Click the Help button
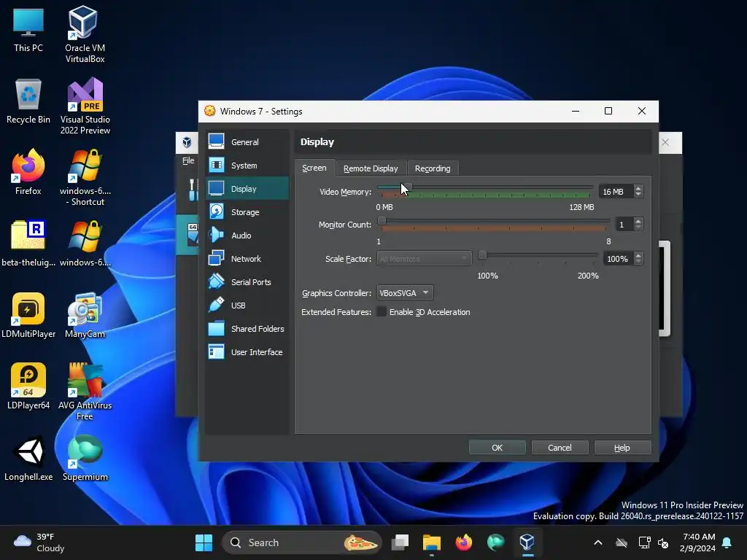 (622, 448)
